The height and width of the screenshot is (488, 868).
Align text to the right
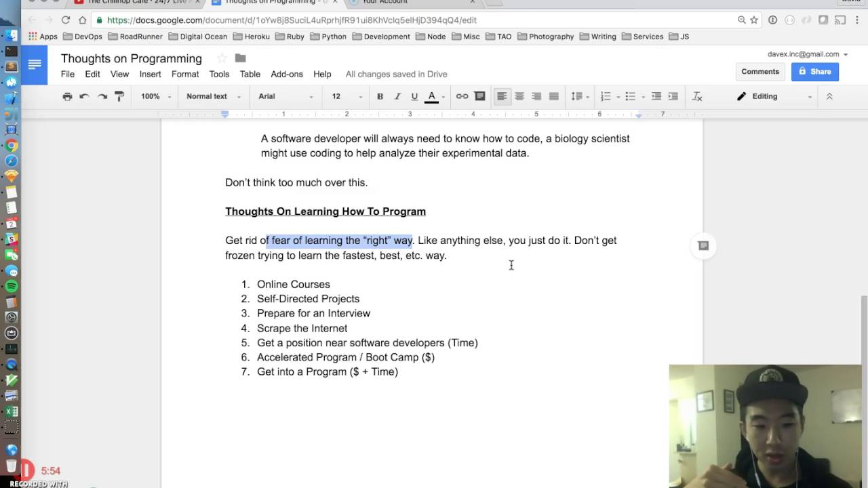536,96
